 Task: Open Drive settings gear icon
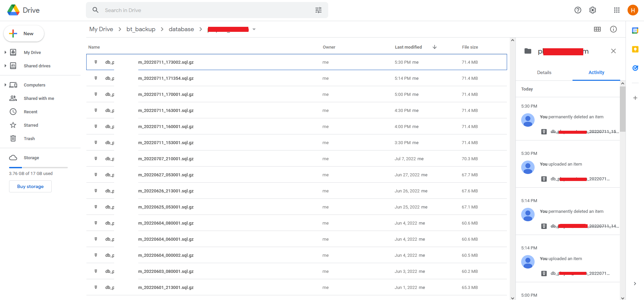click(593, 10)
